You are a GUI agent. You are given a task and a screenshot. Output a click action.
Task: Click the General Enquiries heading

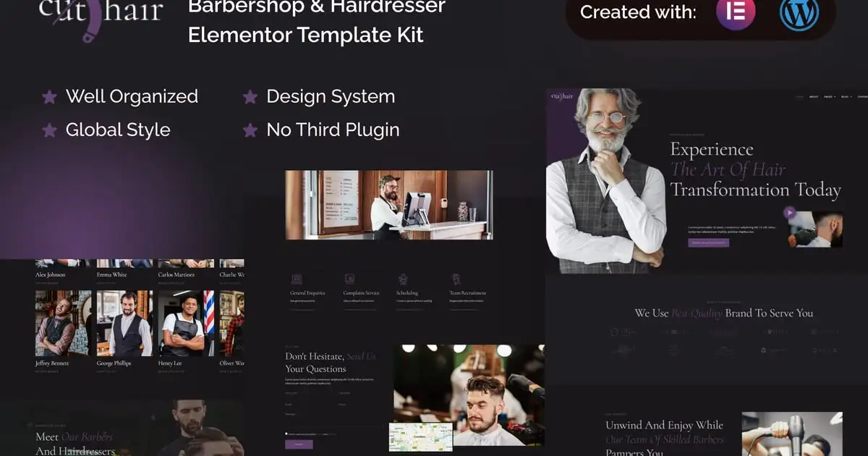click(x=307, y=293)
